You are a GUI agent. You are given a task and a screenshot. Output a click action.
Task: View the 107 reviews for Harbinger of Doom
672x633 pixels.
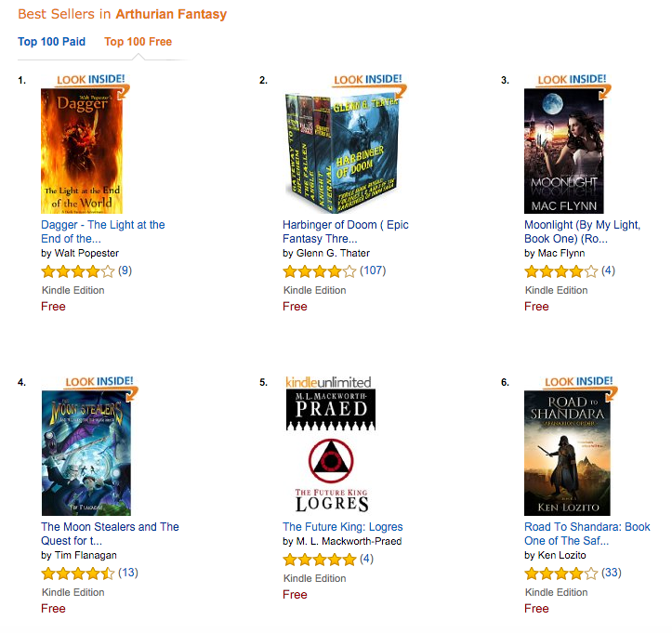coord(373,270)
